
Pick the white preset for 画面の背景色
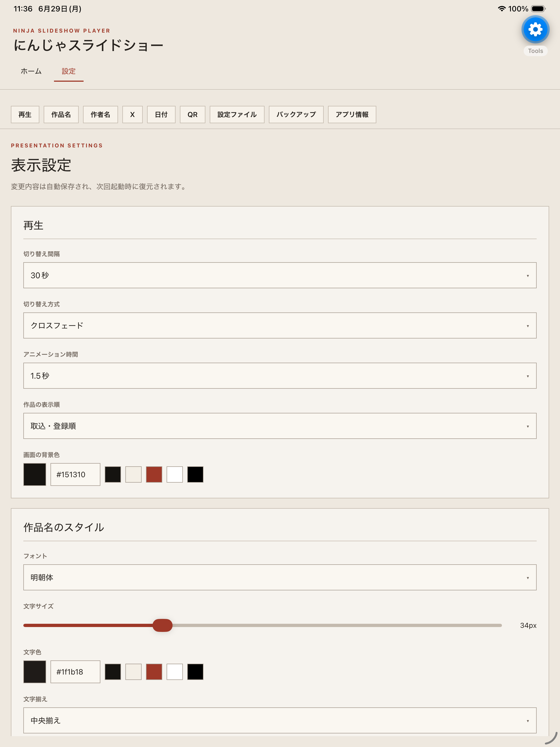point(174,474)
